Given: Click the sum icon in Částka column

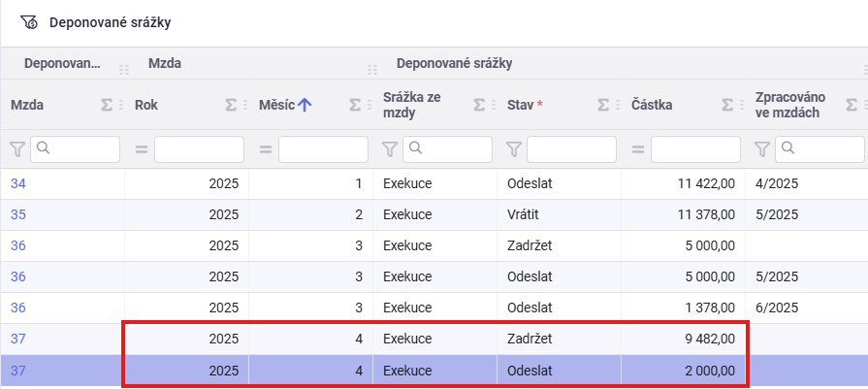Looking at the screenshot, I should click(x=728, y=105).
